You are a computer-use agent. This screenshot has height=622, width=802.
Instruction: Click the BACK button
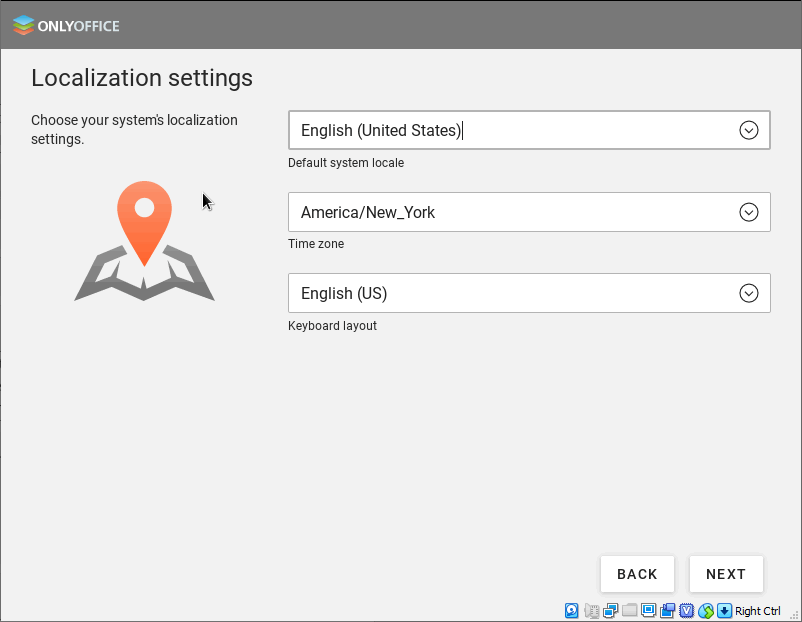pos(637,574)
